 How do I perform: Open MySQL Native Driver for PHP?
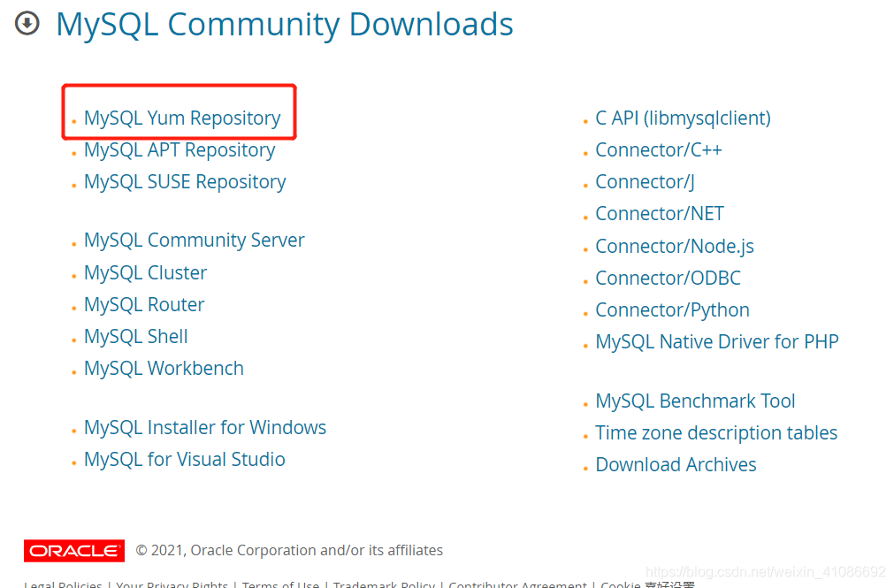(x=716, y=342)
